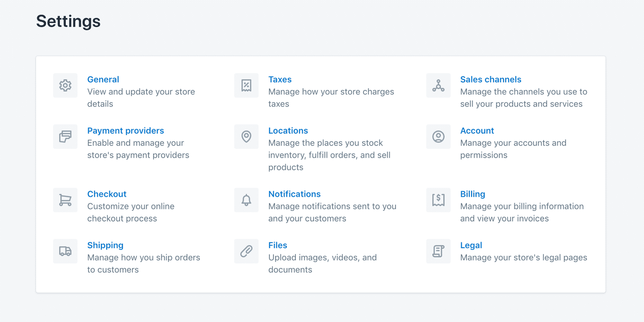Click the Shipping truck icon

65,251
